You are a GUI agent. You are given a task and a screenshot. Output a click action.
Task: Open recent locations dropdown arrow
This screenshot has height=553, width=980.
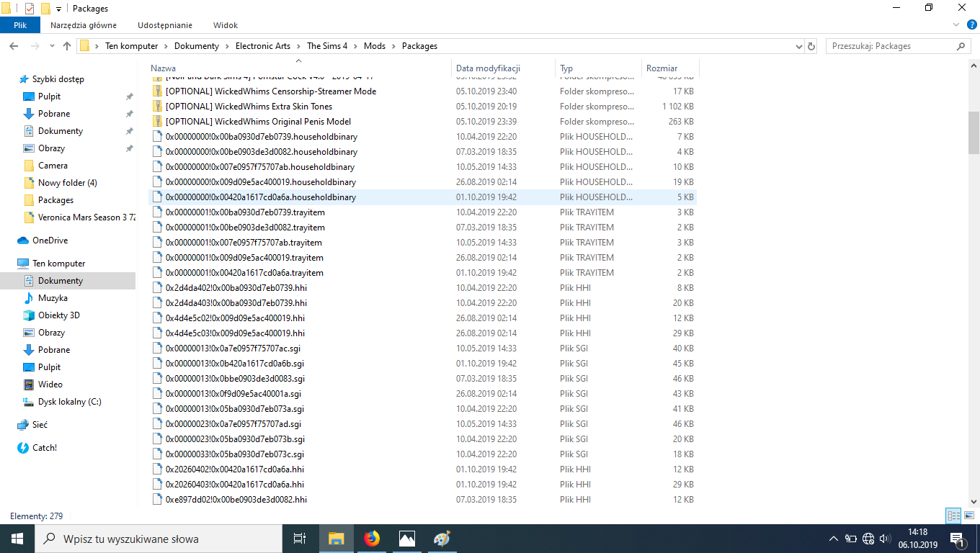click(52, 46)
